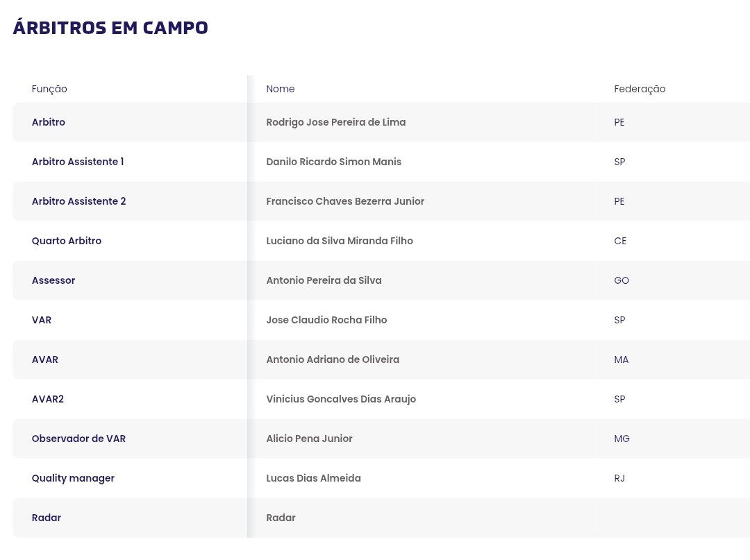
Task: Click the Federação column header
Action: click(x=640, y=89)
